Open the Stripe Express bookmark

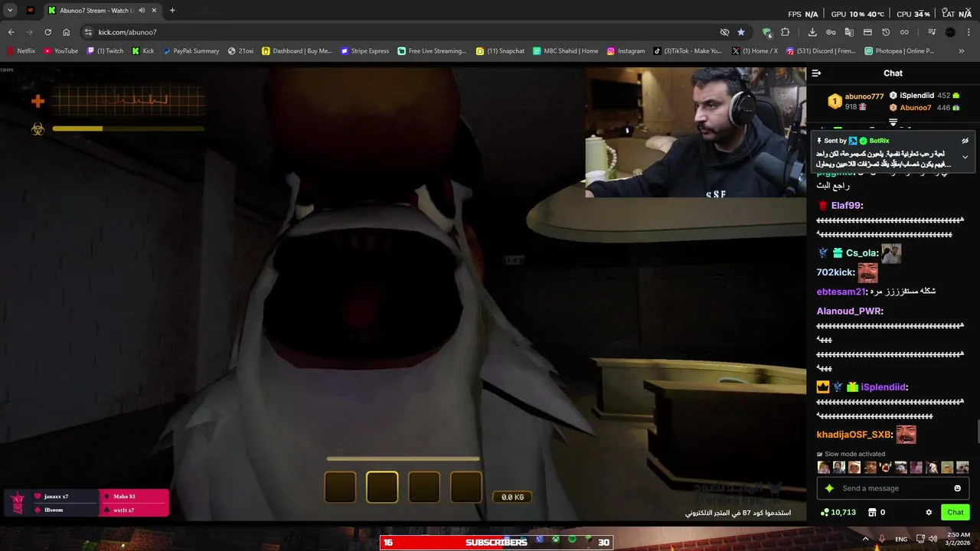coord(364,51)
